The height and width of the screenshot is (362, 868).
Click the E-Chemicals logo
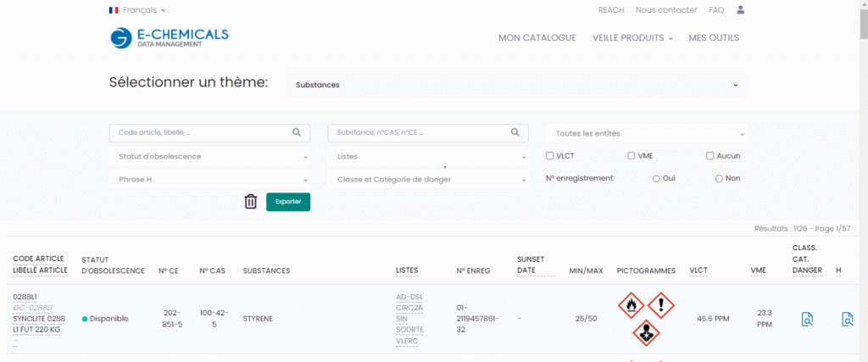click(170, 37)
